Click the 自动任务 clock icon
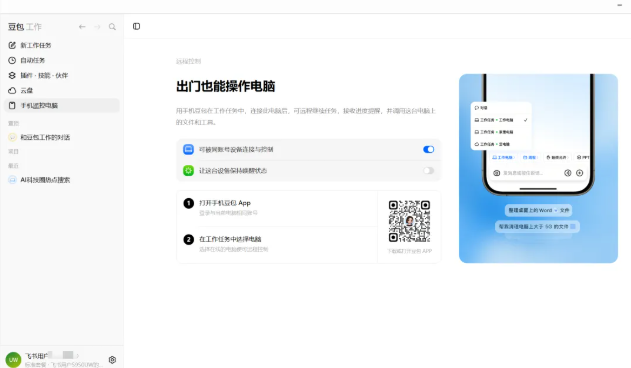This screenshot has height=368, width=631. pos(12,60)
